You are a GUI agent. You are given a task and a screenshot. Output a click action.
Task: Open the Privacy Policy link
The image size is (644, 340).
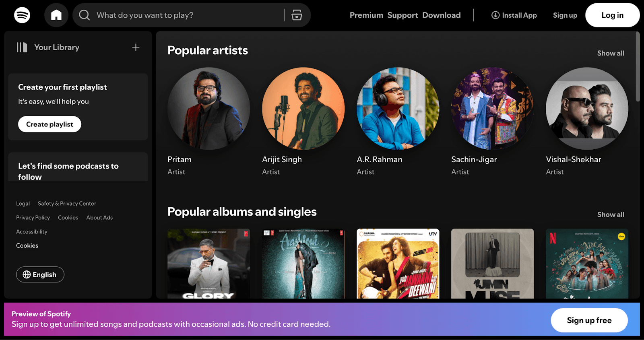[33, 218]
